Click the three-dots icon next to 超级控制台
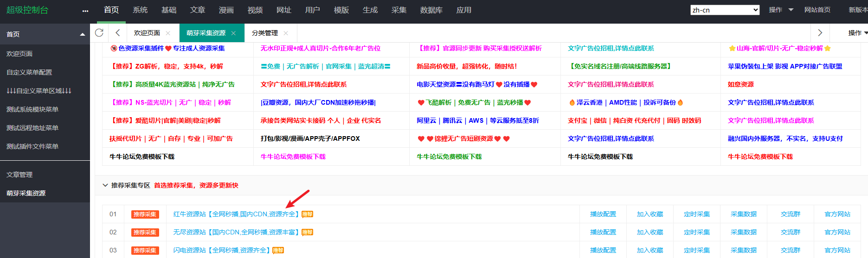 pyautogui.click(x=85, y=11)
